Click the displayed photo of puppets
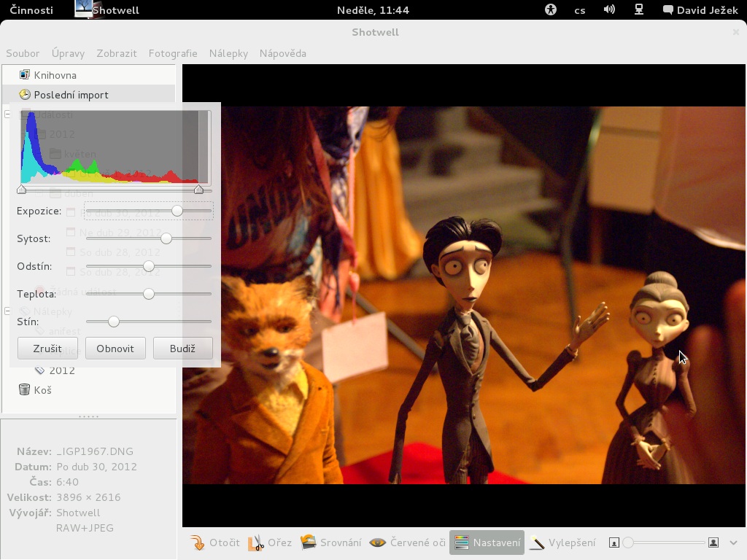 coord(464,295)
